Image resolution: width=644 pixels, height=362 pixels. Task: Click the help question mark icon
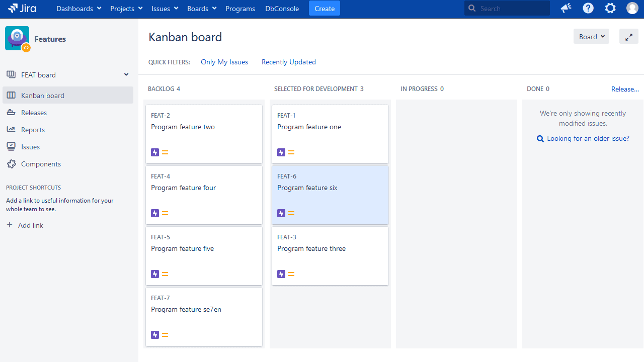point(588,8)
